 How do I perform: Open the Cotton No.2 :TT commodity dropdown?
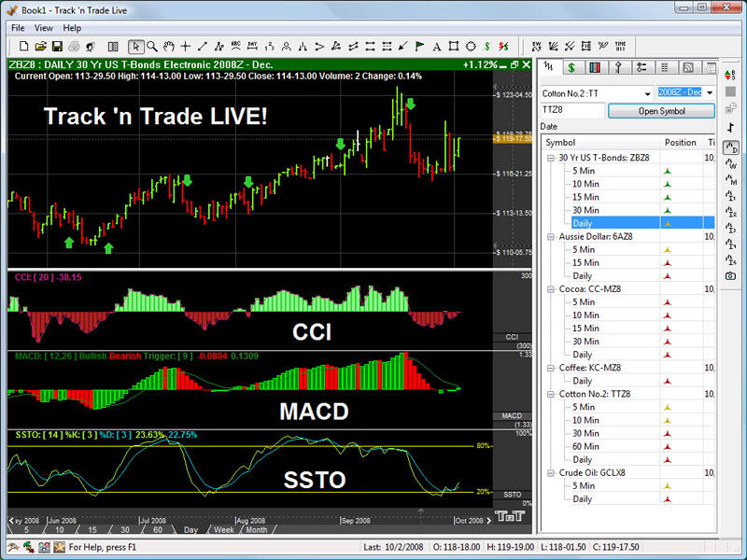(x=647, y=94)
